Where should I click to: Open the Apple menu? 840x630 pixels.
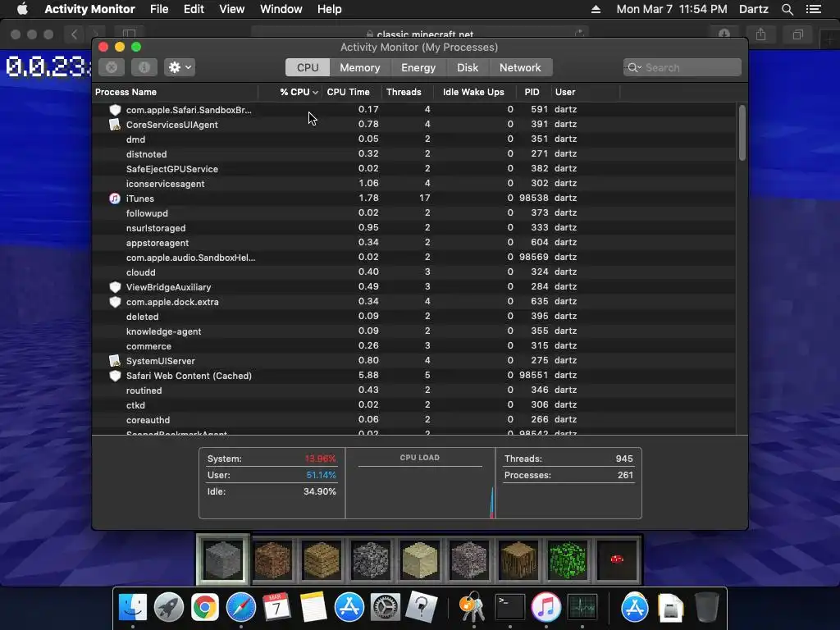pos(22,9)
